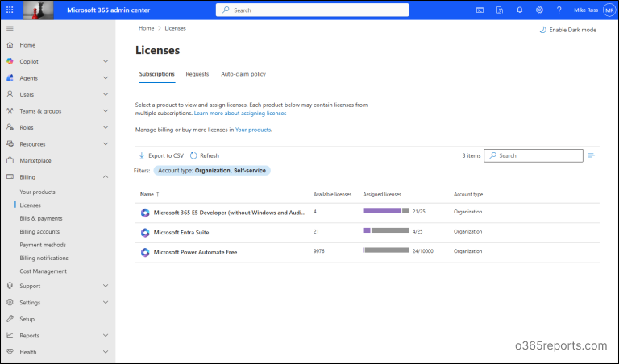Open Microsoft 365 E5 Developer license
The image size is (619, 364).
pos(229,213)
